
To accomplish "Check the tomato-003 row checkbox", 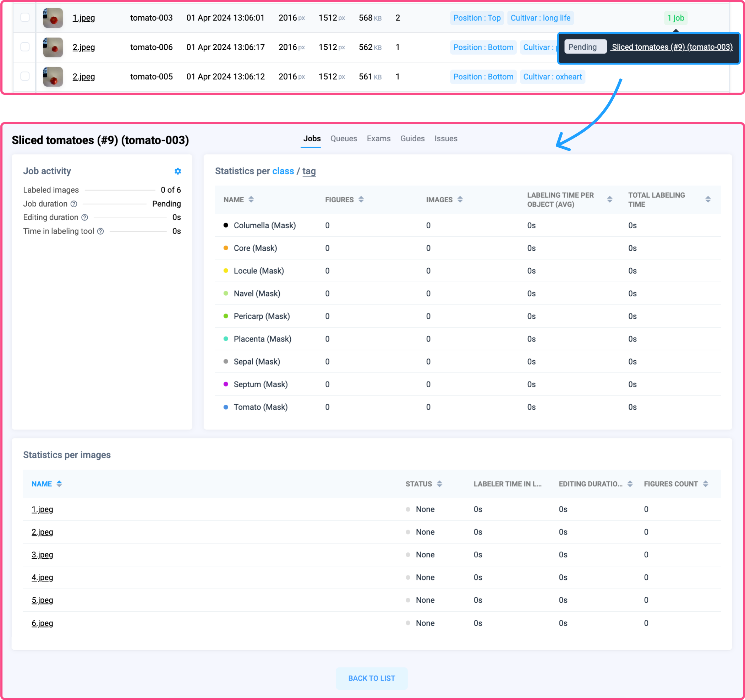I will coord(25,18).
